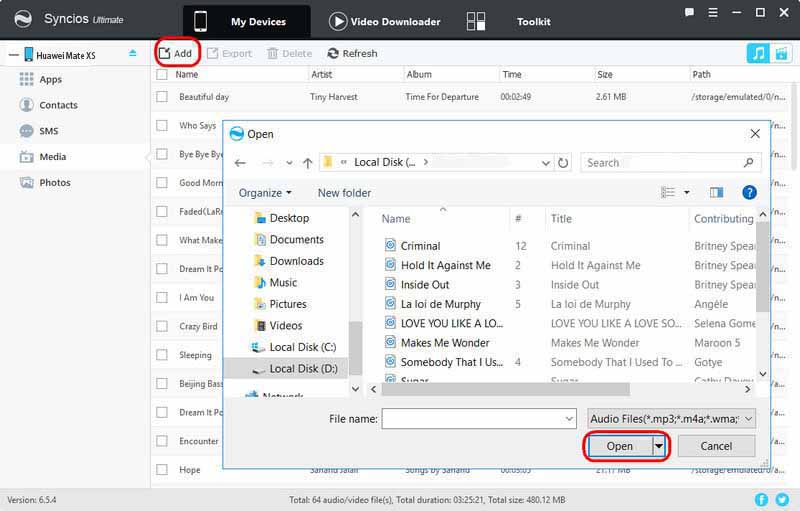
Task: Switch to the audio music view icon
Action: [758, 53]
